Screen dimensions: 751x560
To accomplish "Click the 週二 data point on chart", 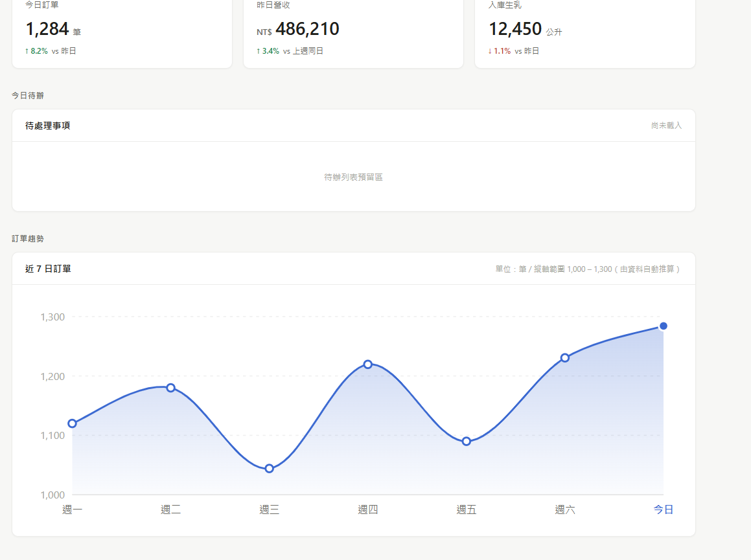I will point(170,388).
